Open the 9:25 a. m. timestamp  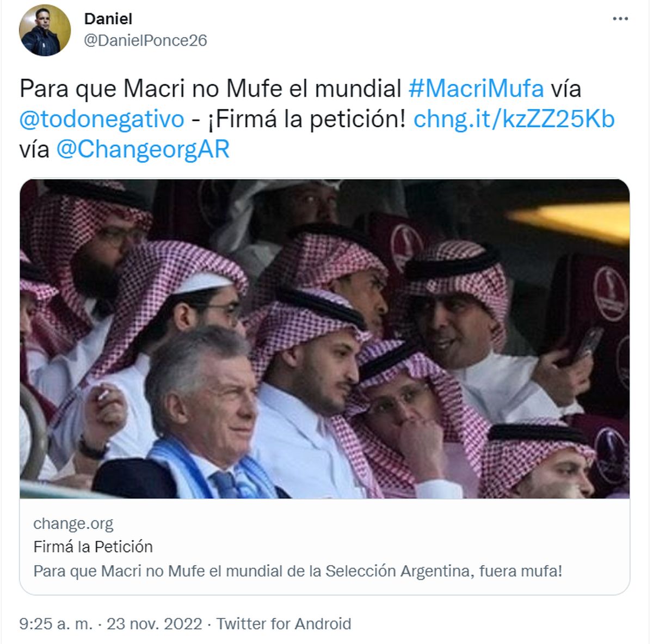(56, 624)
